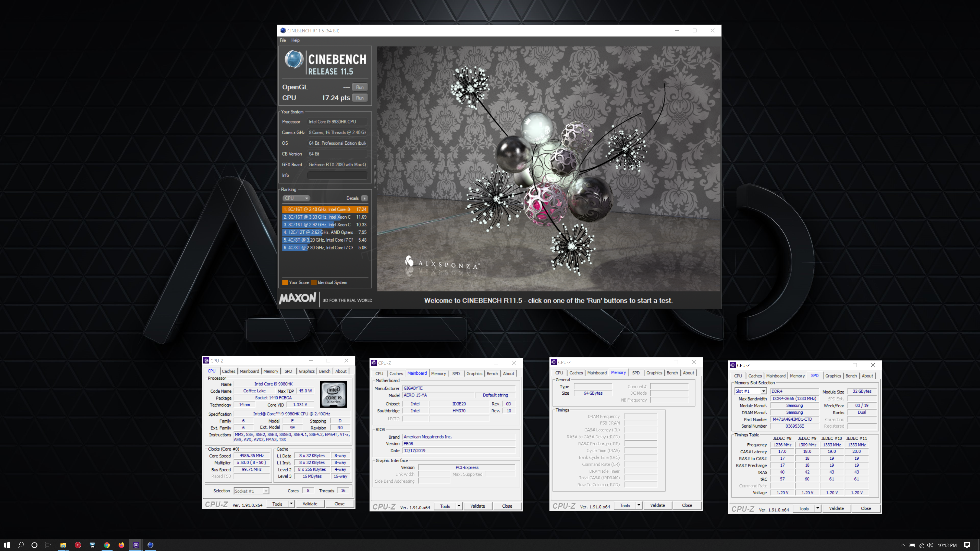Open Task View from the taskbar
Image resolution: width=980 pixels, height=551 pixels.
tap(48, 545)
